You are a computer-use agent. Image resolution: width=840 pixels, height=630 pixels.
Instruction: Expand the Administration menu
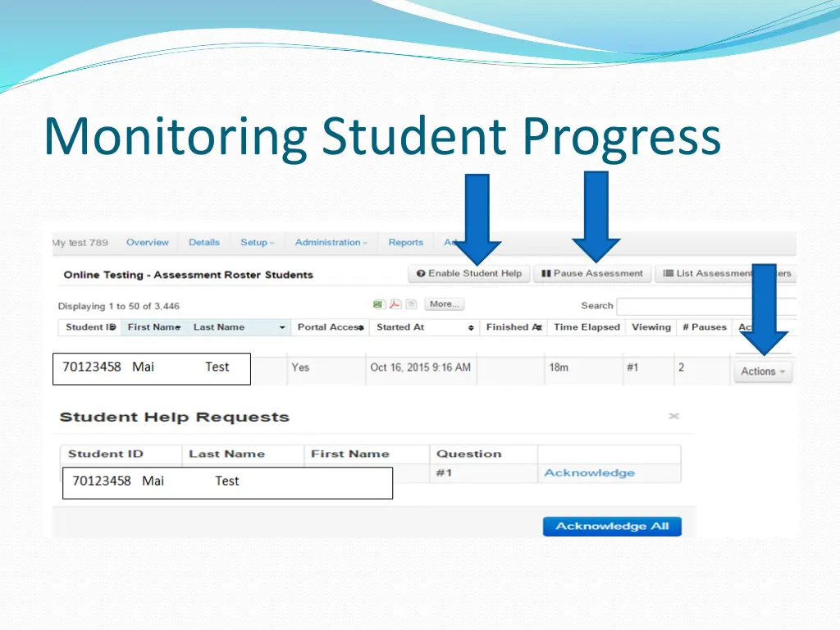point(331,242)
